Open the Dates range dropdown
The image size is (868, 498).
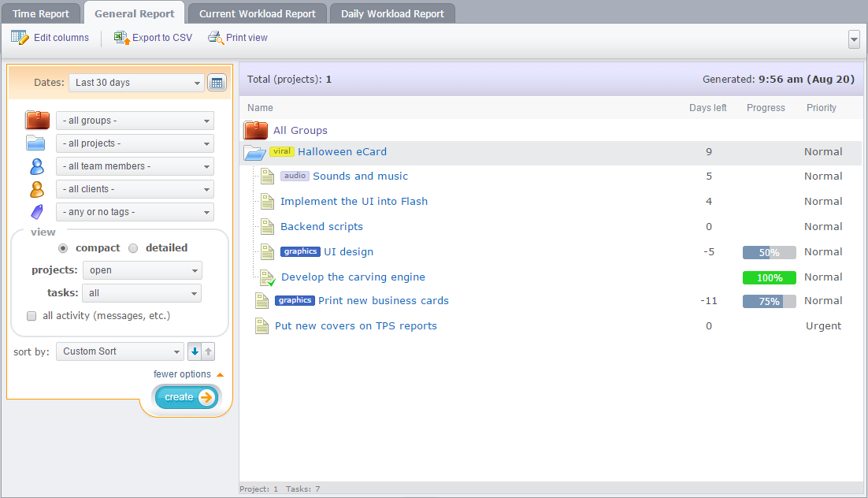[x=136, y=83]
